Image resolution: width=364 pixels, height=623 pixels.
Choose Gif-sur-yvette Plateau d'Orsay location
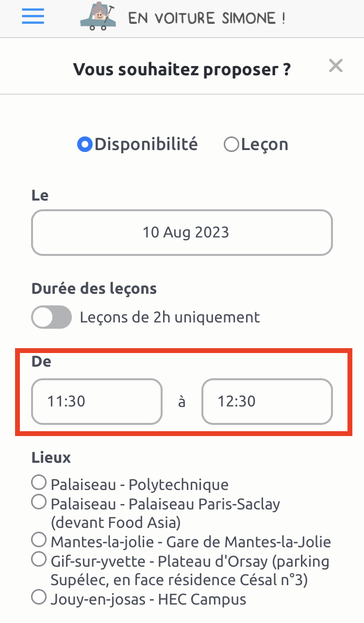click(38, 559)
